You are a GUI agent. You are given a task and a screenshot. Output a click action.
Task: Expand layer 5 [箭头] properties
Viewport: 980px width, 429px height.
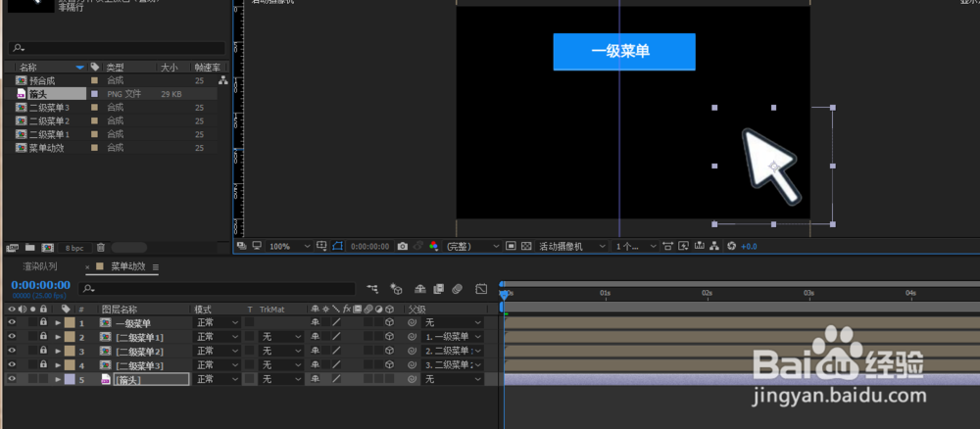(58, 379)
